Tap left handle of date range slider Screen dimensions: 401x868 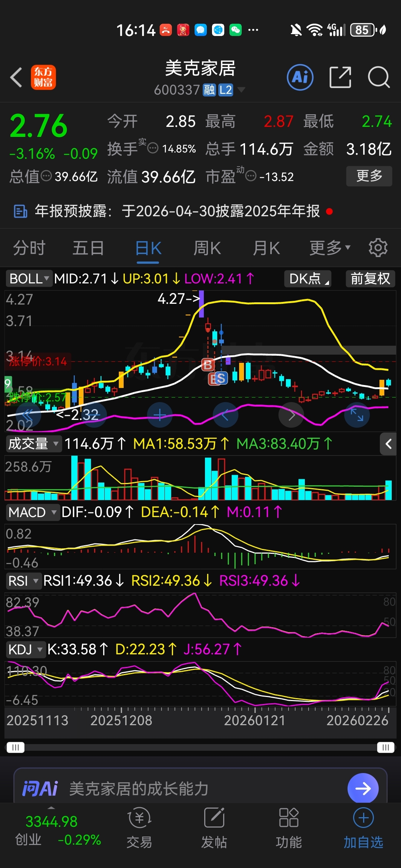click(x=16, y=747)
